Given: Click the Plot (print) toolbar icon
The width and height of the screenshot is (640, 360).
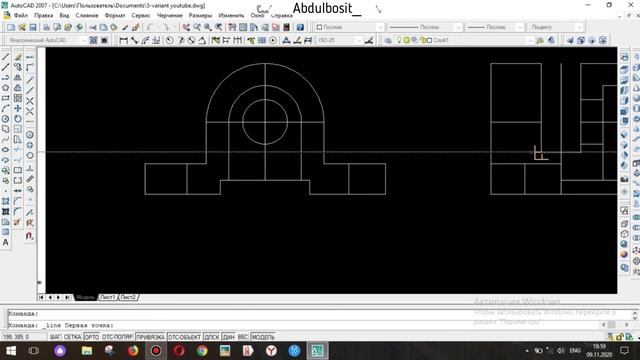Looking at the screenshot, I should 46,27.
